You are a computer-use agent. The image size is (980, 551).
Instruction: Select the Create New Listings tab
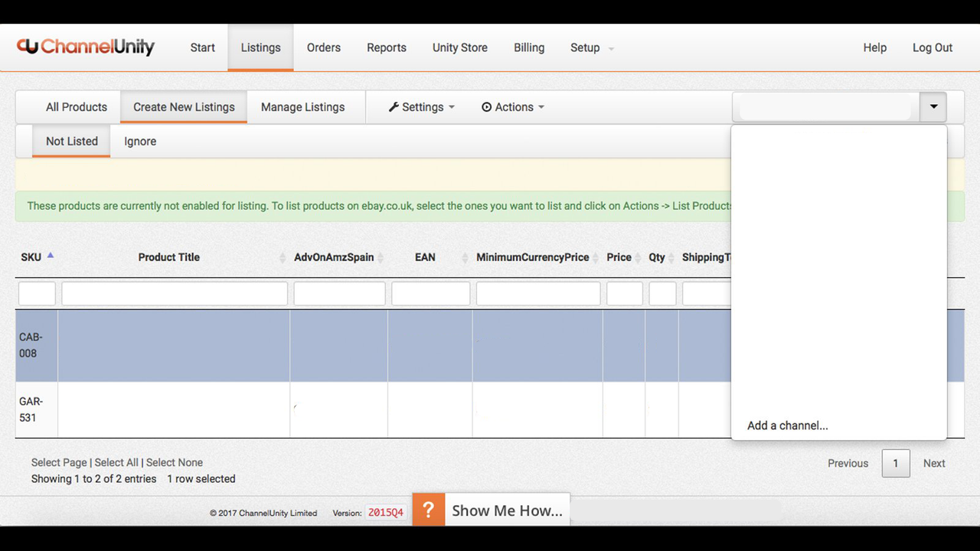pyautogui.click(x=184, y=107)
